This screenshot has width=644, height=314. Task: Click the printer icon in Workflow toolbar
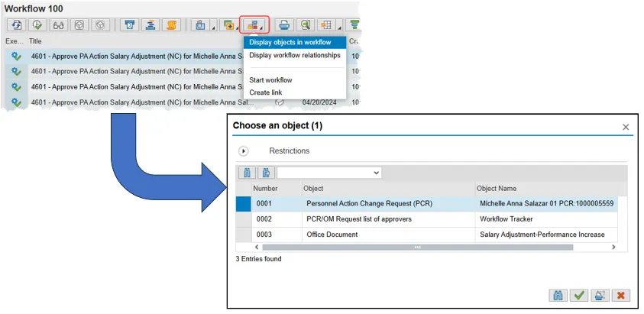284,25
